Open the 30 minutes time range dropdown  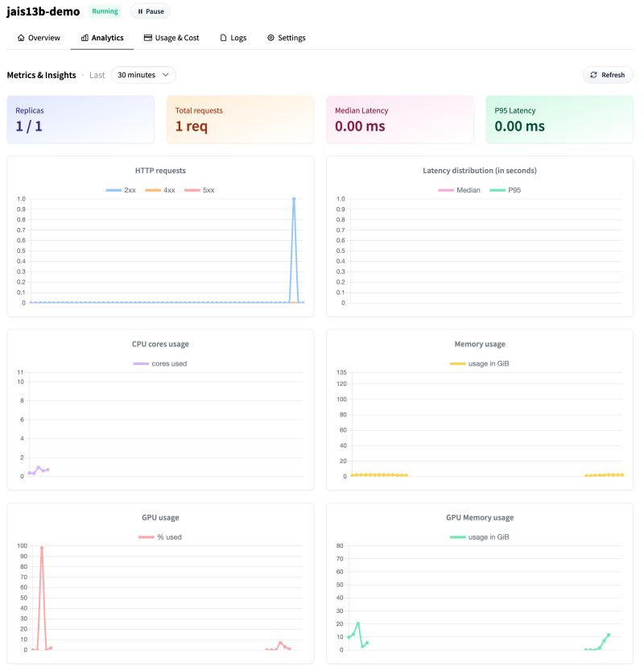coord(143,76)
